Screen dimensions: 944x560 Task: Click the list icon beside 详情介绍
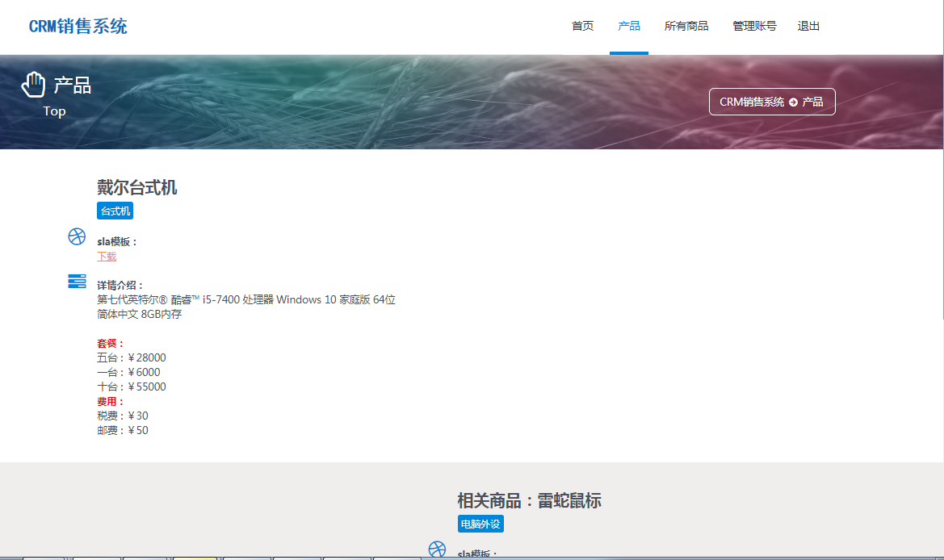(77, 282)
